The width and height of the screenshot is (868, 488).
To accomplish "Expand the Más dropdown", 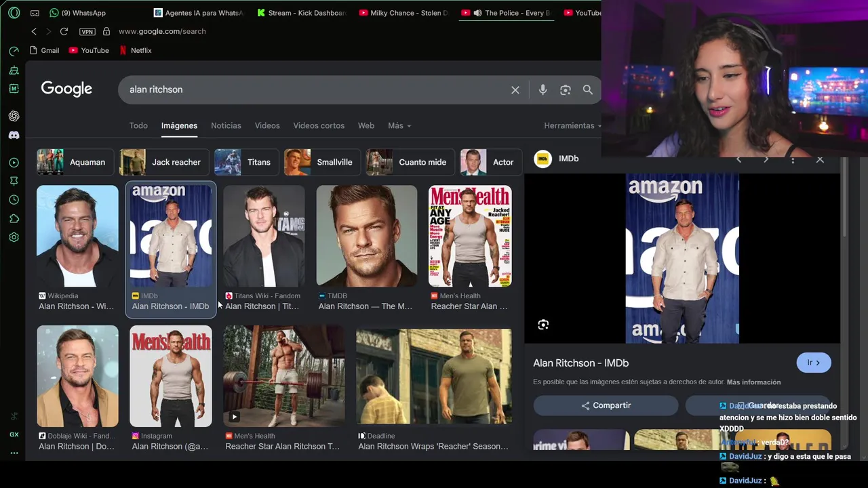I will tap(399, 125).
